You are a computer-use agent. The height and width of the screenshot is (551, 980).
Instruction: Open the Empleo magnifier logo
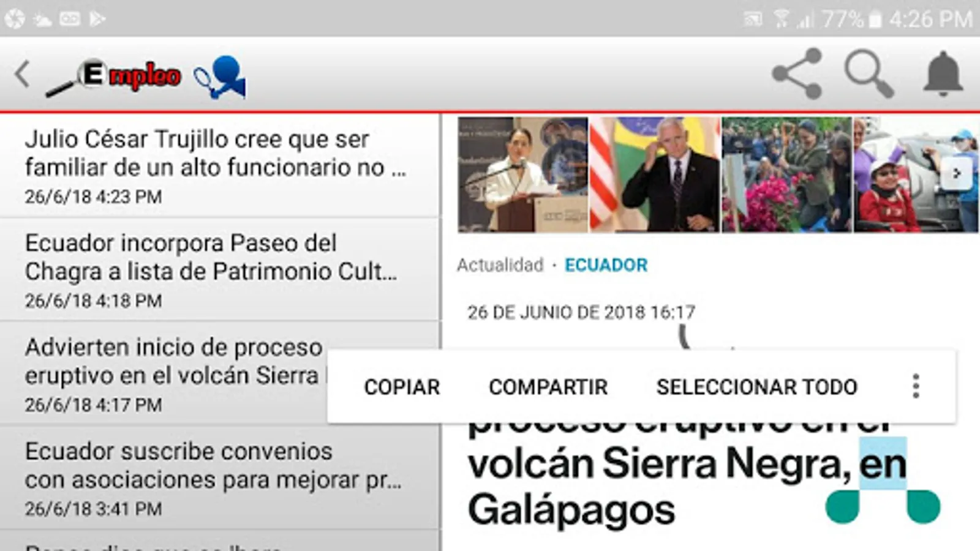(x=114, y=77)
